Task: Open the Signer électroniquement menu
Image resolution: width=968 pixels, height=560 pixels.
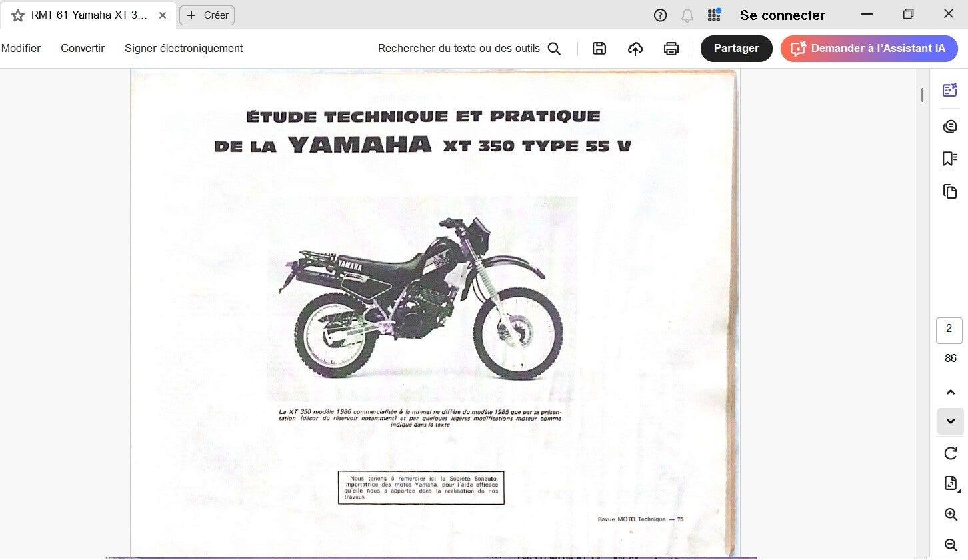Action: [184, 48]
